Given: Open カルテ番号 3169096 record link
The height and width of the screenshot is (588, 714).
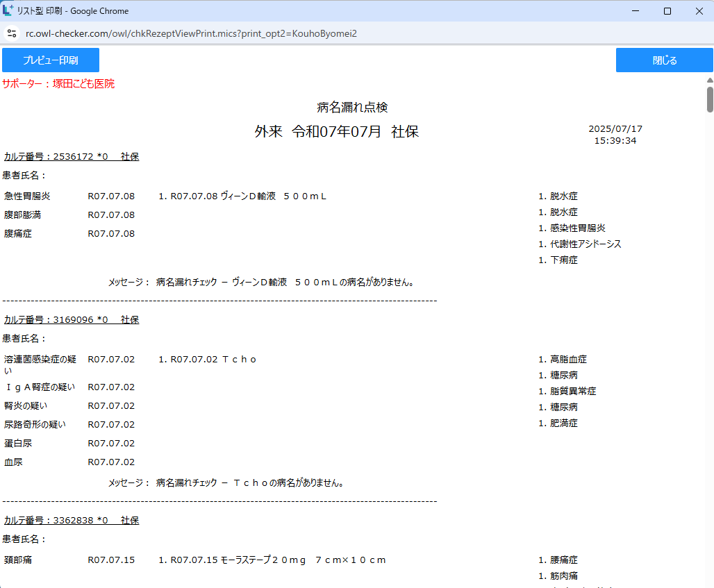Looking at the screenshot, I should [72, 320].
